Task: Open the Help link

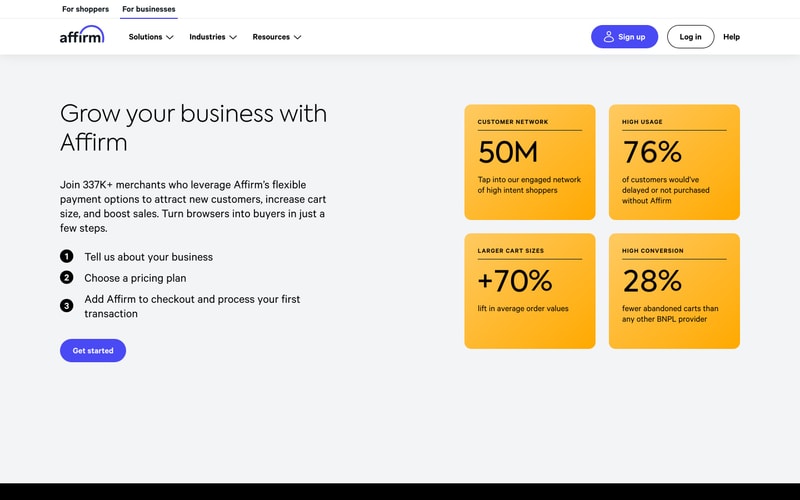Action: (x=731, y=37)
